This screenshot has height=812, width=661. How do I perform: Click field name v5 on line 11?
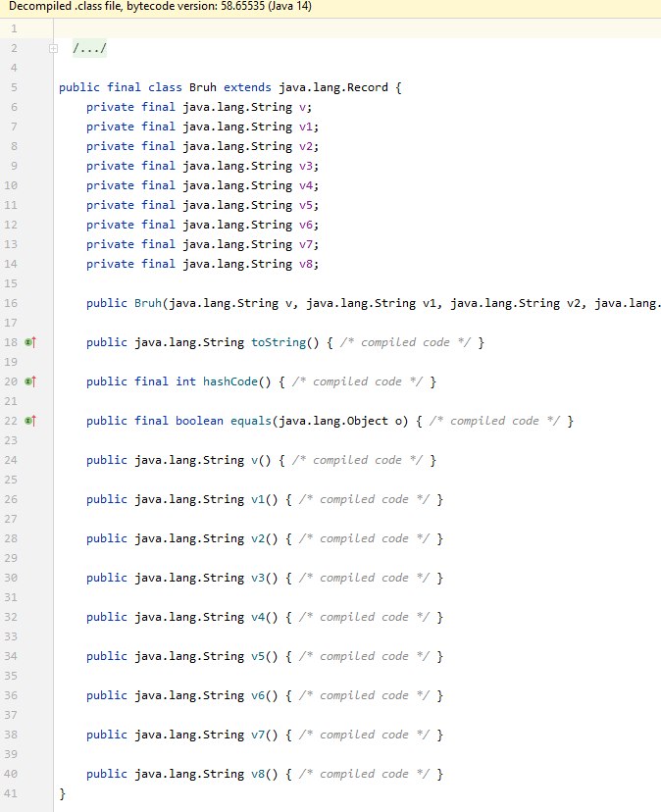point(306,206)
